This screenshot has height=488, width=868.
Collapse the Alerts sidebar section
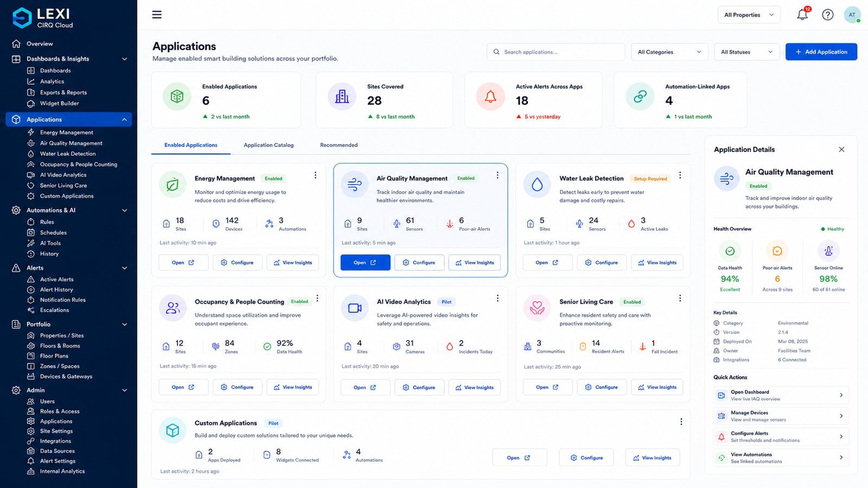(x=125, y=268)
